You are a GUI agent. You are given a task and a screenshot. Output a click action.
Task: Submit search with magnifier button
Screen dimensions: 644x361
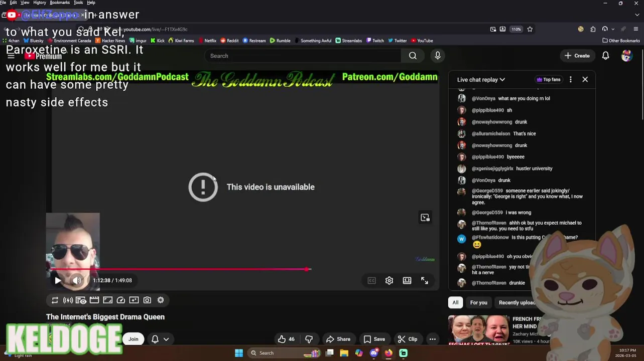[413, 56]
